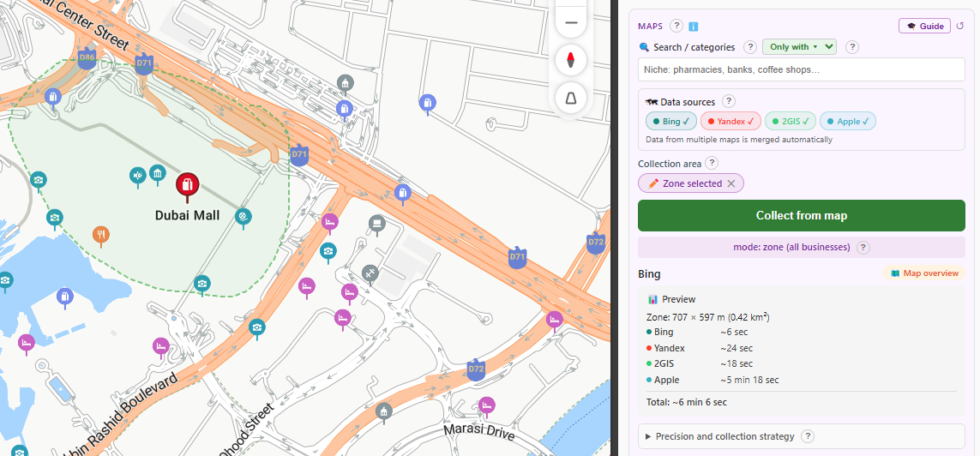The height and width of the screenshot is (456, 980).
Task: Open the Map overview button
Action: 923,273
